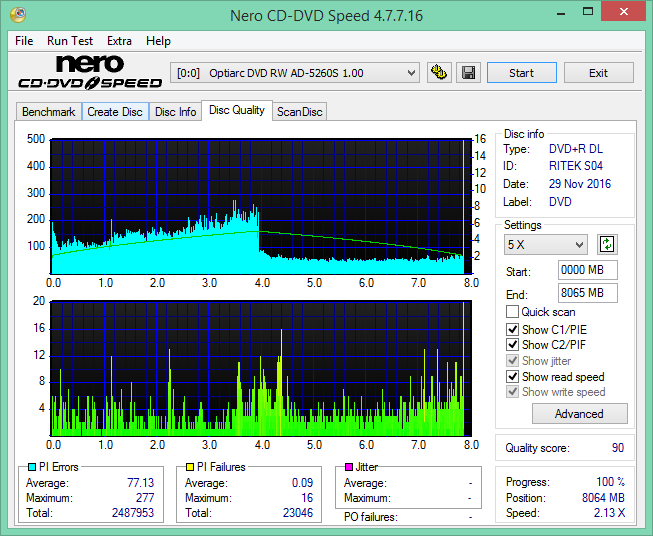This screenshot has height=536, width=653.
Task: Open the Run Test menu
Action: pos(70,41)
